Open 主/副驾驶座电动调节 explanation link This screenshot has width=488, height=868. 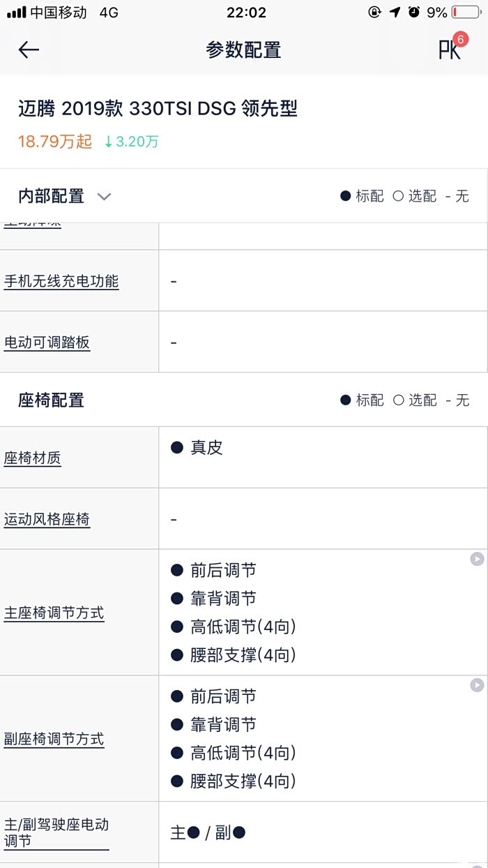point(56,832)
